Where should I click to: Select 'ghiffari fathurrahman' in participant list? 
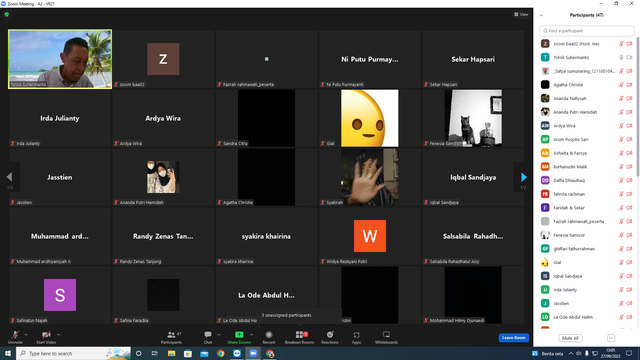click(x=587, y=249)
